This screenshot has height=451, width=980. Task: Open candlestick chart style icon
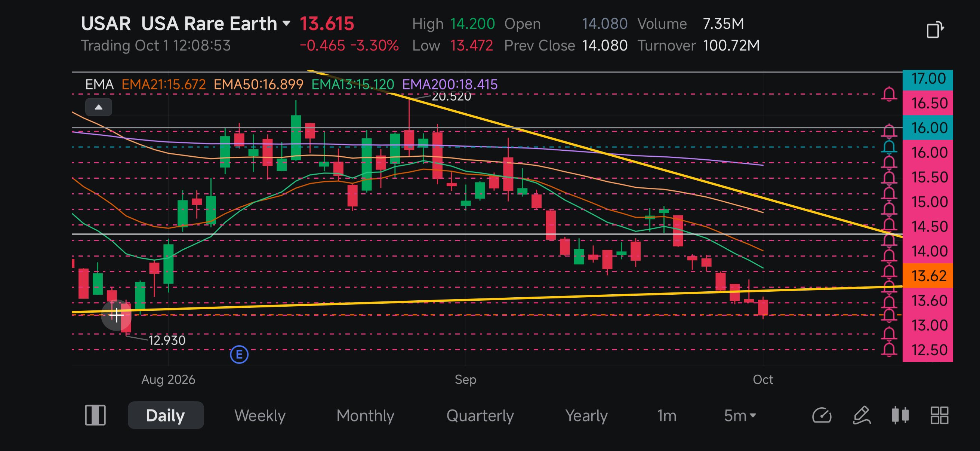(x=900, y=415)
